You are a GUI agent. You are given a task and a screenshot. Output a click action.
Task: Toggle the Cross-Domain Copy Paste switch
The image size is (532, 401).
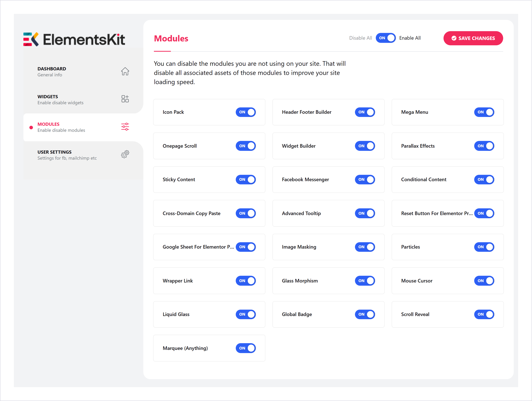(245, 213)
